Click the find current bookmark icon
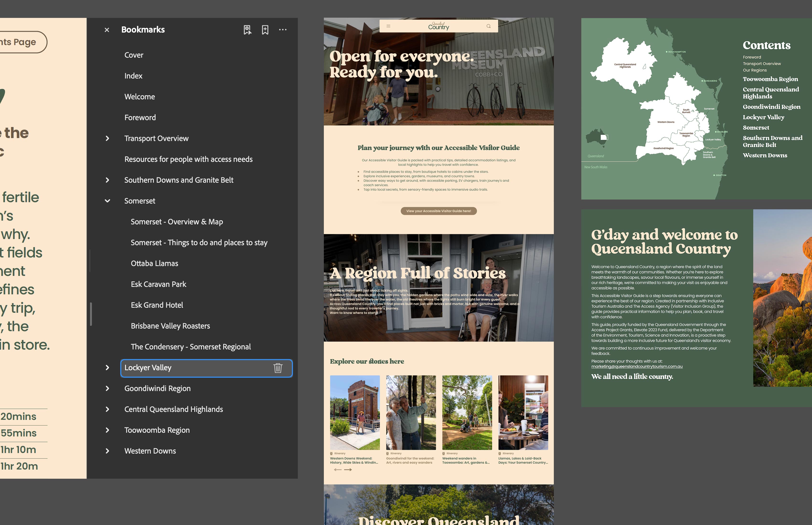Image resolution: width=812 pixels, height=525 pixels. pos(247,30)
